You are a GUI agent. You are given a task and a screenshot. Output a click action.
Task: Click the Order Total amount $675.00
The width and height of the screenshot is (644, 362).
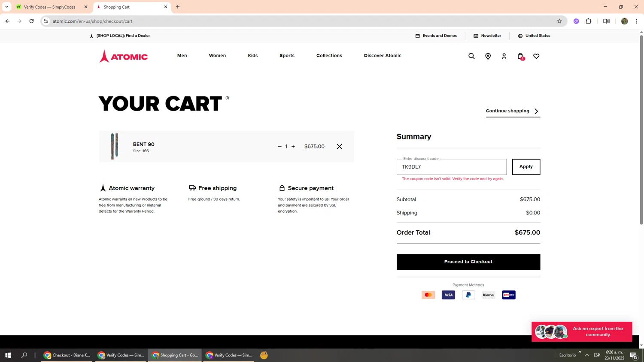point(527,232)
